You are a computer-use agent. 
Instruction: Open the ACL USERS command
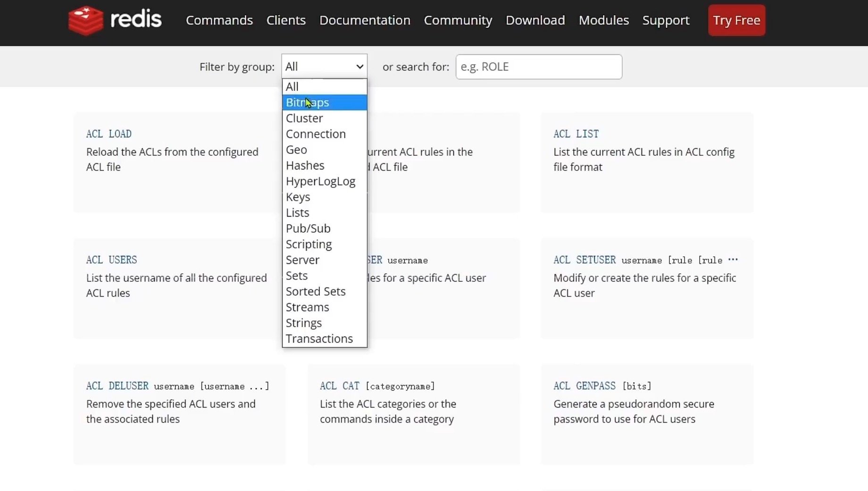coord(111,260)
